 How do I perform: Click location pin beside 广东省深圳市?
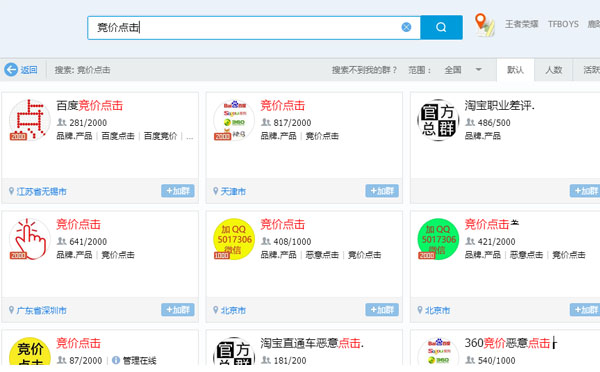point(11,310)
